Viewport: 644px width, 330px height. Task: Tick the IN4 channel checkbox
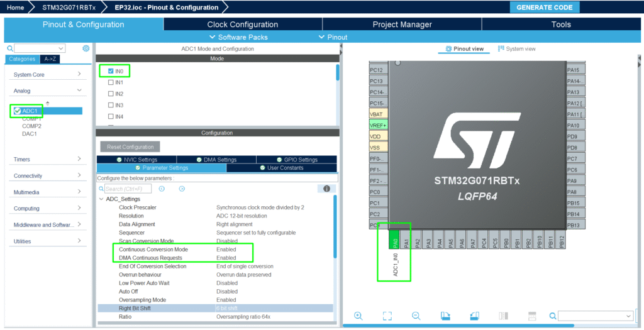click(111, 116)
